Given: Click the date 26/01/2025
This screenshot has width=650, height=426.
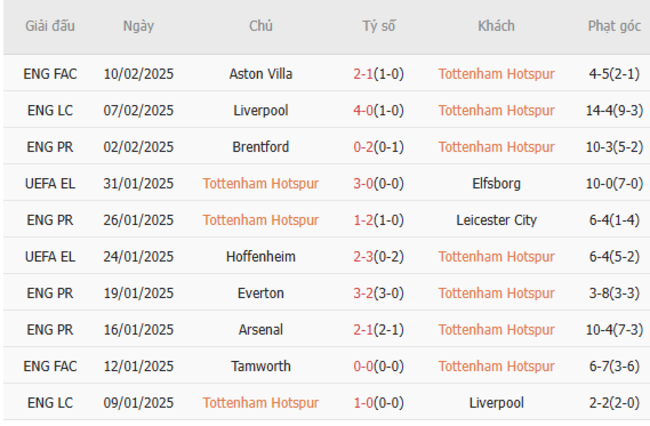Looking at the screenshot, I should [x=138, y=220].
